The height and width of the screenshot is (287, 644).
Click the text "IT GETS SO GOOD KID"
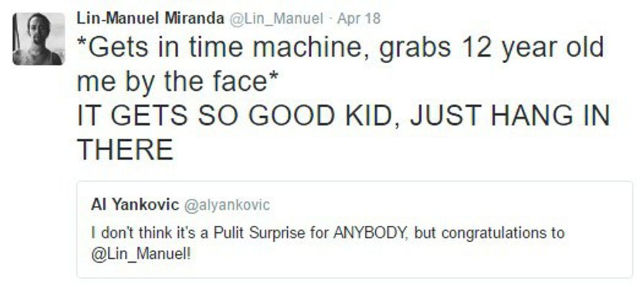241,117
